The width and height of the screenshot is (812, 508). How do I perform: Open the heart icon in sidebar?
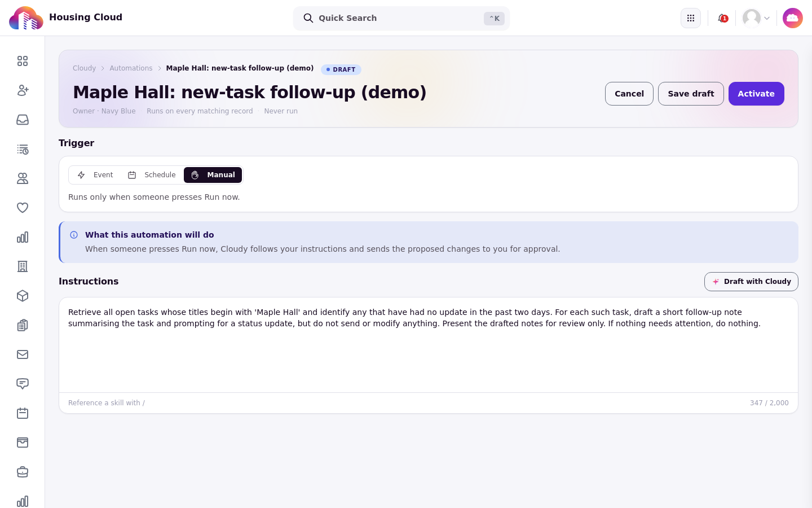23,208
